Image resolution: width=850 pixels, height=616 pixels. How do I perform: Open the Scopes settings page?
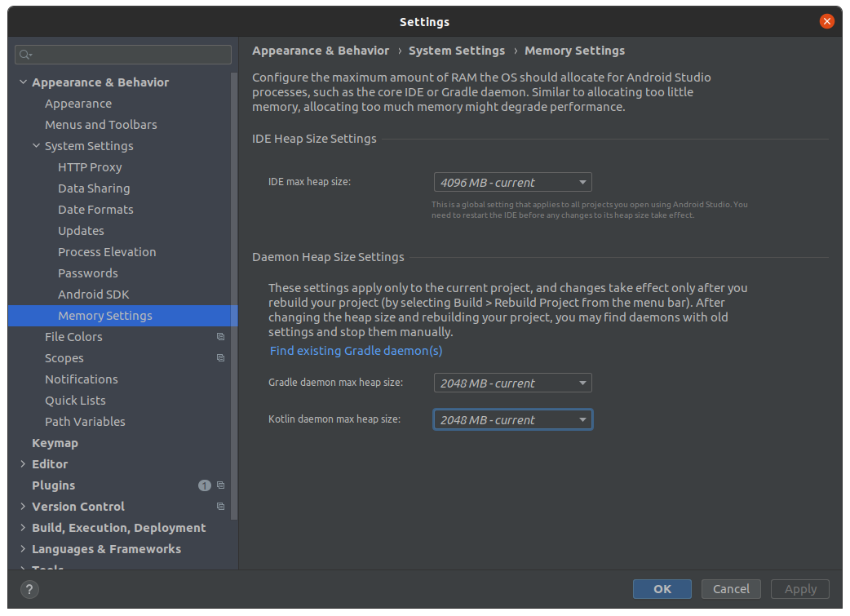(x=64, y=358)
